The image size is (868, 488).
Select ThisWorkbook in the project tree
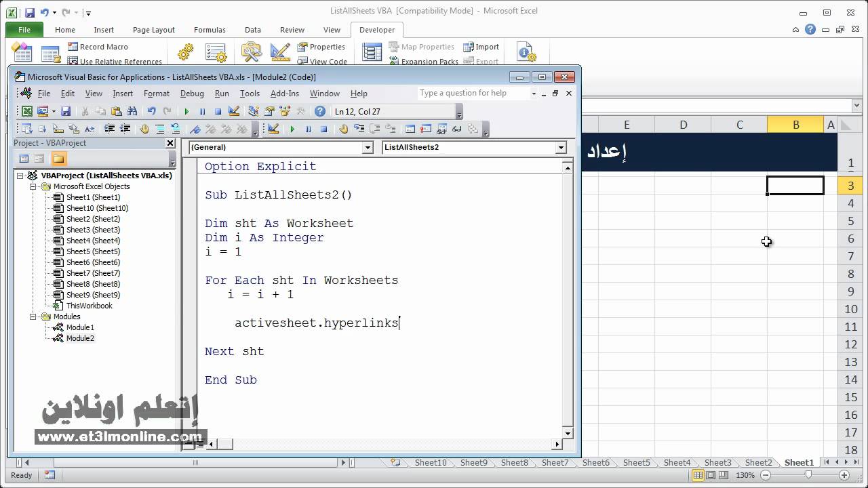pos(89,306)
